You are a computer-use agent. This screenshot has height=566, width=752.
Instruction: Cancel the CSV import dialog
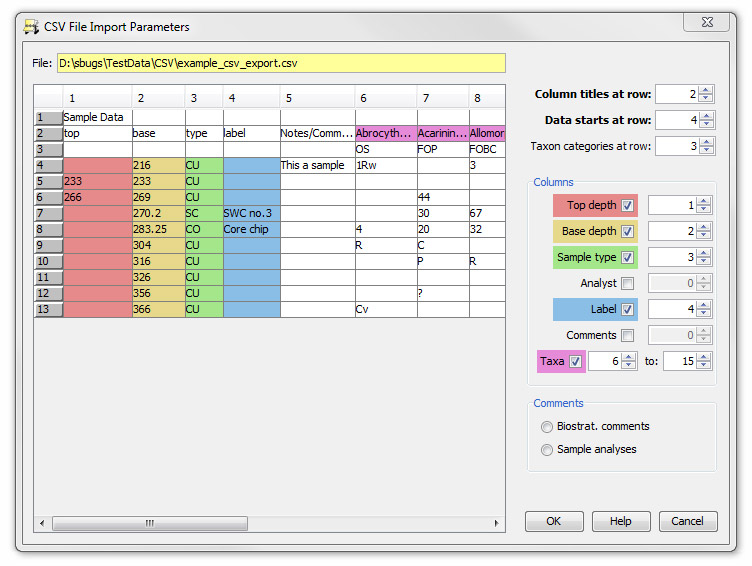coord(688,521)
